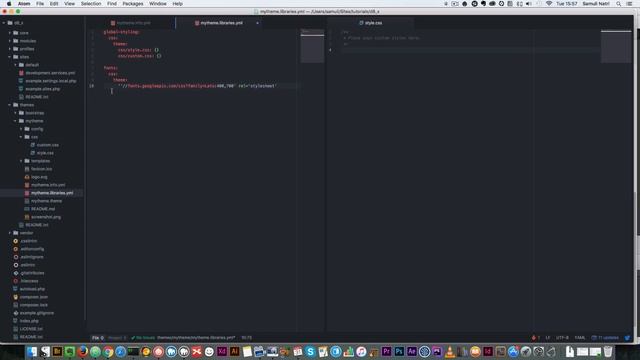
Task: Click the left editor minimap
Action: (x=312, y=46)
